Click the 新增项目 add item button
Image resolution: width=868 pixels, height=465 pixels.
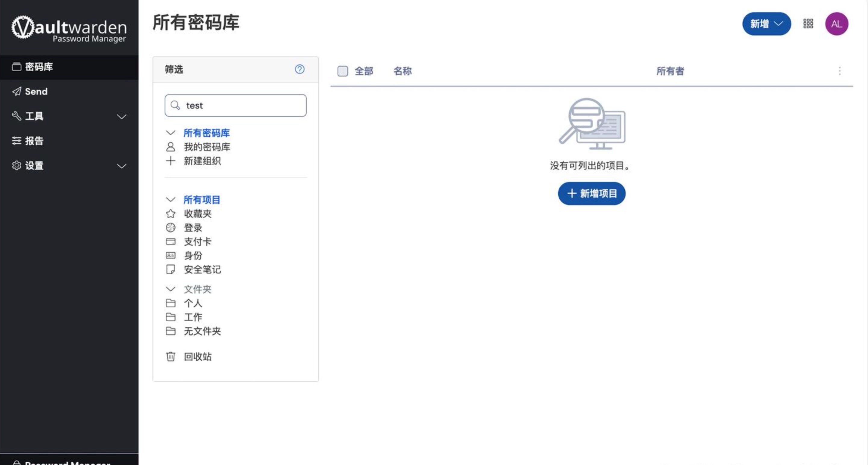[x=592, y=193]
